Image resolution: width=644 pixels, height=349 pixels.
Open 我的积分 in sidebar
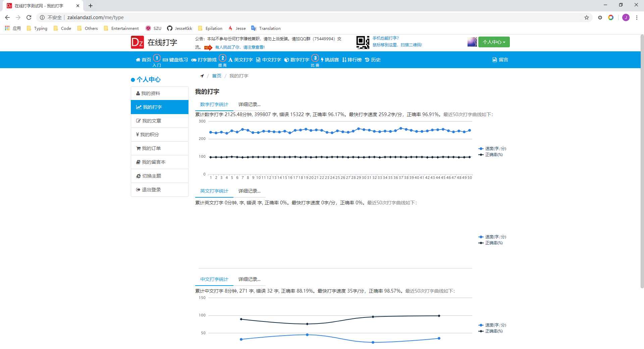[x=160, y=135]
